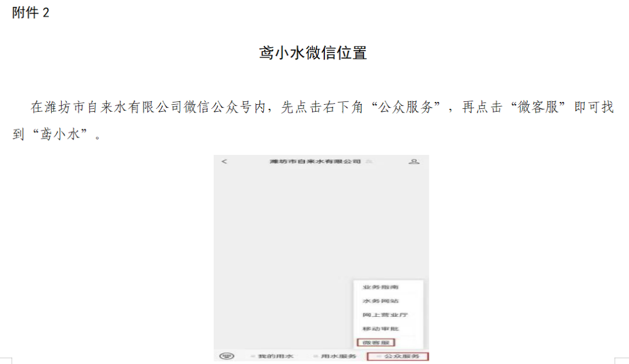Click the quoted “微客服” text in the paragraph
The width and height of the screenshot is (629, 364).
(538, 107)
